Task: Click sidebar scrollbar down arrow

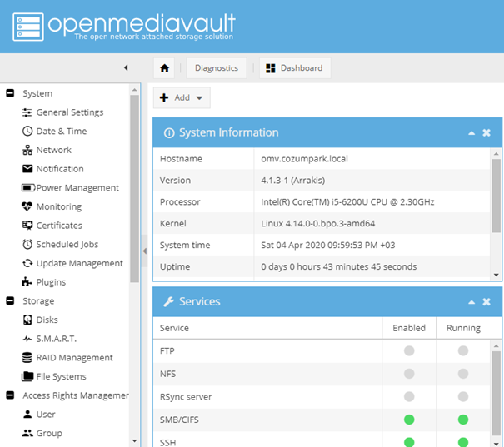Action: pyautogui.click(x=134, y=440)
